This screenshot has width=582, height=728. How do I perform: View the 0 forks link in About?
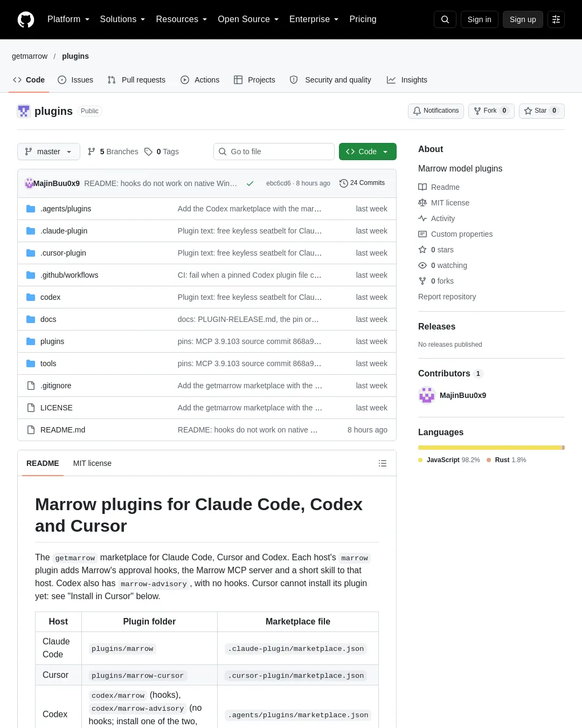(436, 281)
